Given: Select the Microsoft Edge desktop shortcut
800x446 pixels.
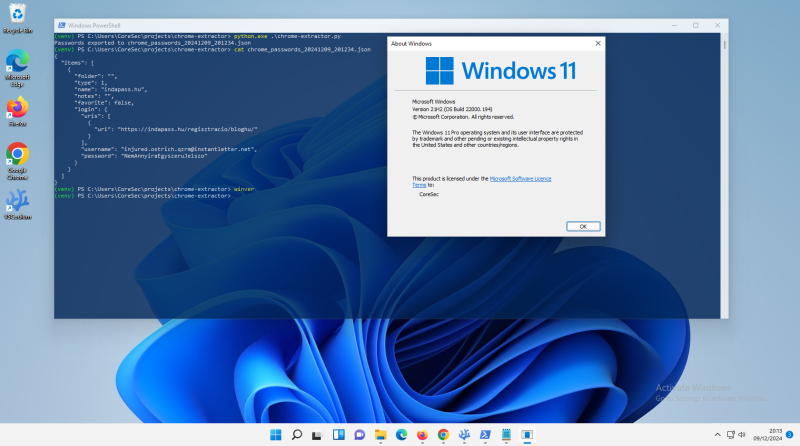Looking at the screenshot, I should [x=17, y=68].
